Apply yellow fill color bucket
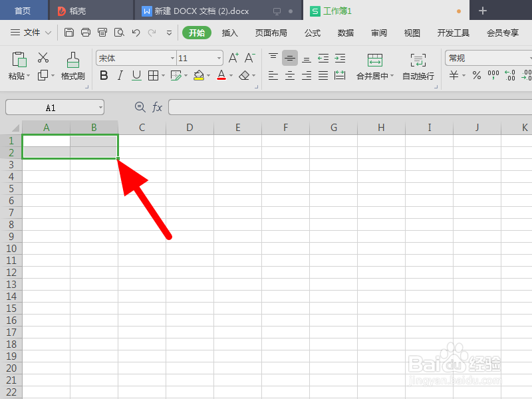Viewport: 532px width, 399px height. 199,75
